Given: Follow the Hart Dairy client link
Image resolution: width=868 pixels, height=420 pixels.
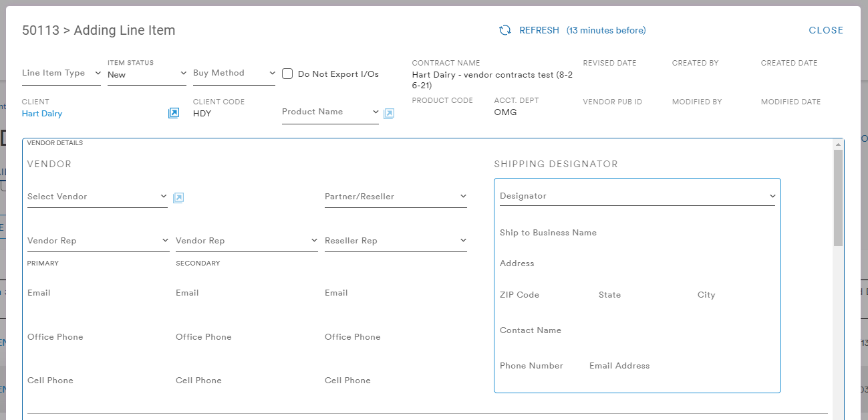Looking at the screenshot, I should tap(42, 114).
